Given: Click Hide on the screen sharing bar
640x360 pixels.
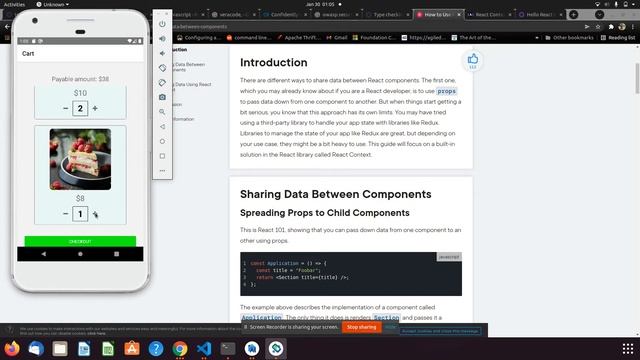Looking at the screenshot, I should tap(391, 327).
